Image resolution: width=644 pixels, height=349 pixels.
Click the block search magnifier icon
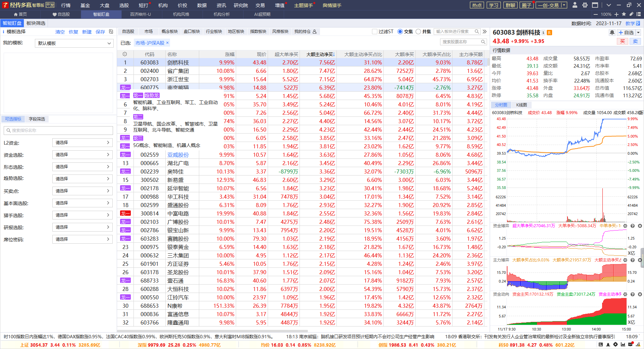pyautogui.click(x=477, y=32)
